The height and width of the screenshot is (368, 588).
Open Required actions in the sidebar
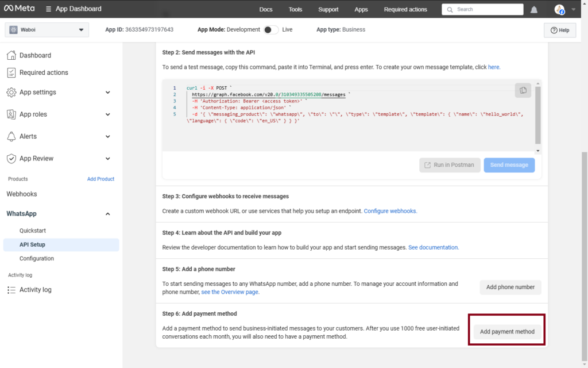tap(44, 72)
